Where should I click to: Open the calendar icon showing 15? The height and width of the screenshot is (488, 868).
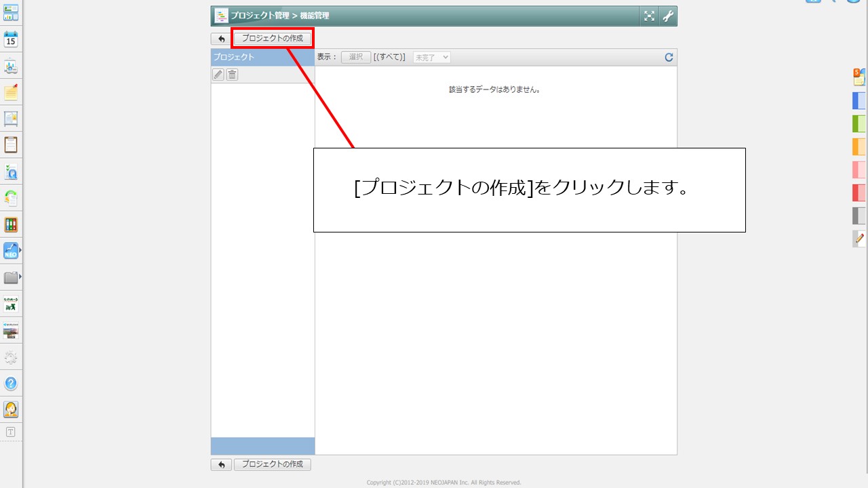click(x=11, y=39)
